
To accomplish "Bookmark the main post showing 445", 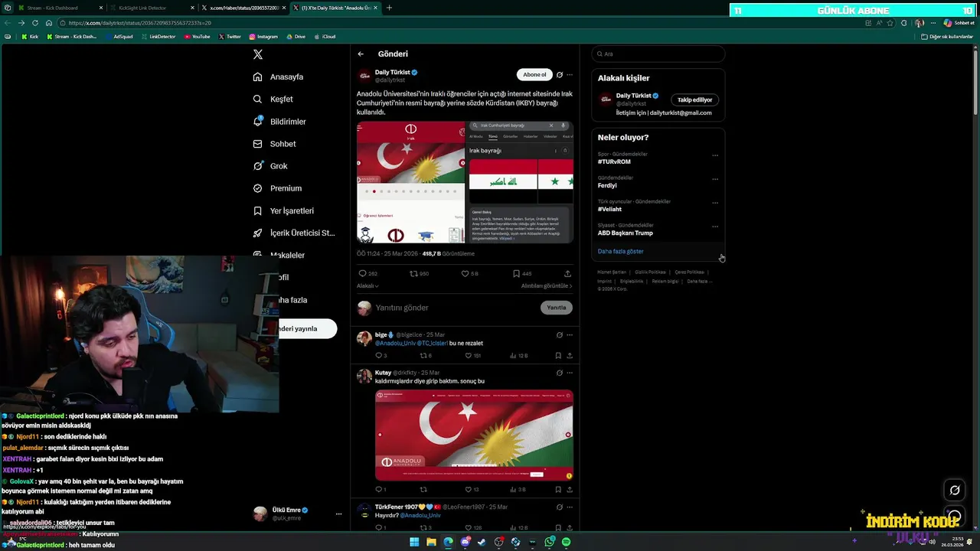I will click(x=516, y=273).
